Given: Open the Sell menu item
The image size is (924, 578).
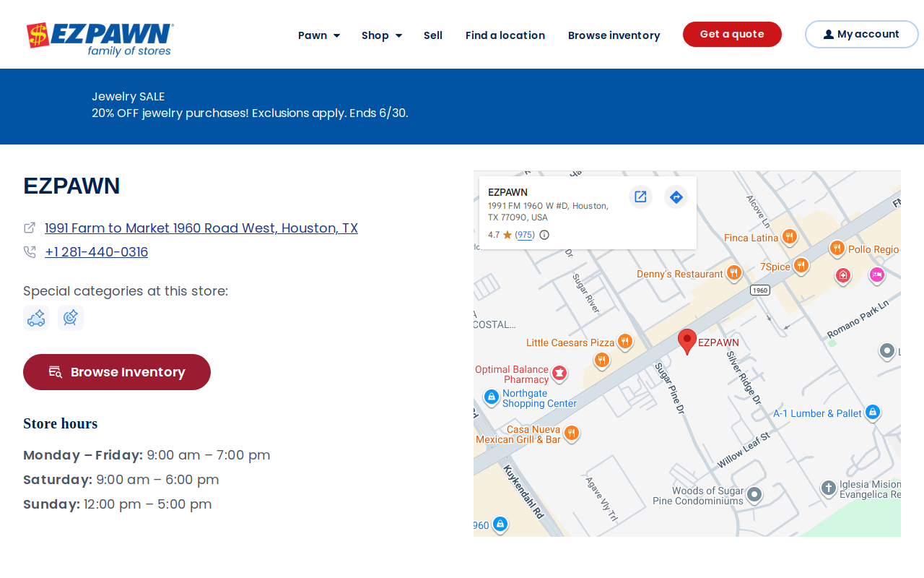Looking at the screenshot, I should (x=433, y=35).
